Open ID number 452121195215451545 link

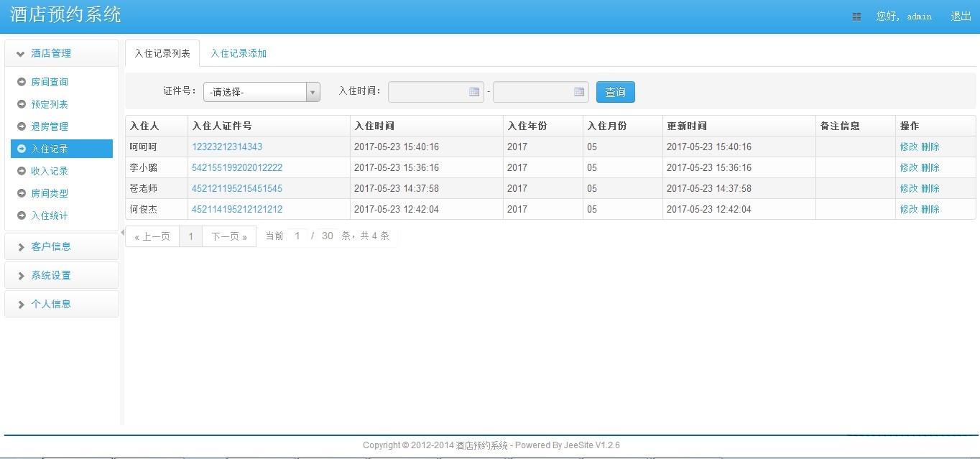click(237, 188)
